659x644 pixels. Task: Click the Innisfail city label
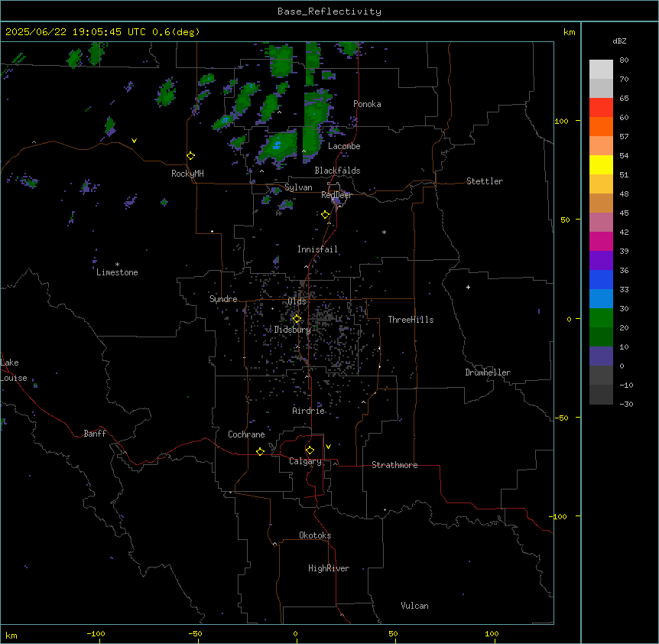pyautogui.click(x=317, y=249)
